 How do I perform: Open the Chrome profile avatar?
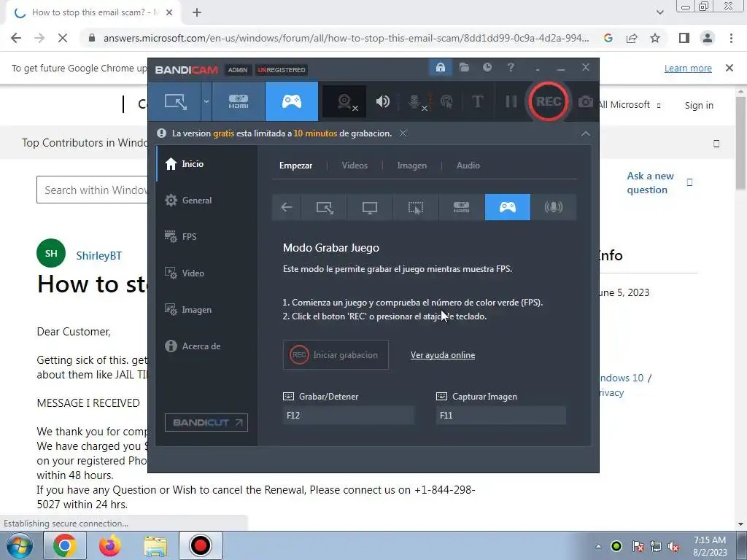coord(708,38)
